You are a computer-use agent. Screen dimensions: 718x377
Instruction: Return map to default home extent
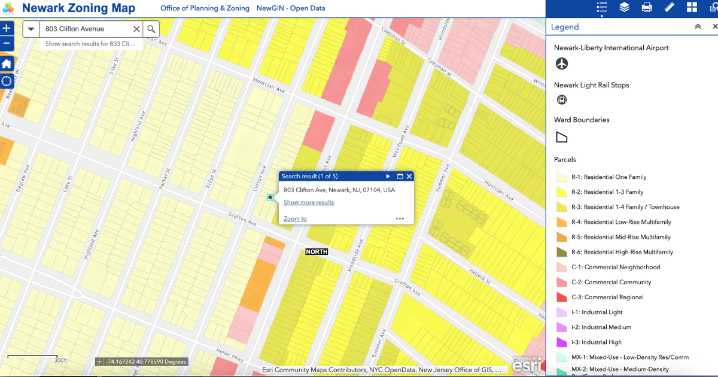tap(6, 63)
